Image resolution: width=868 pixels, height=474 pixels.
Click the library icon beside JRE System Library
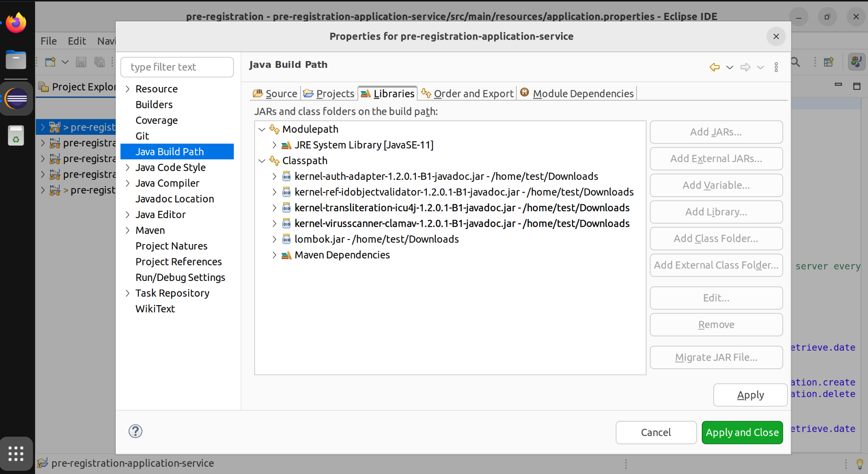click(x=286, y=145)
